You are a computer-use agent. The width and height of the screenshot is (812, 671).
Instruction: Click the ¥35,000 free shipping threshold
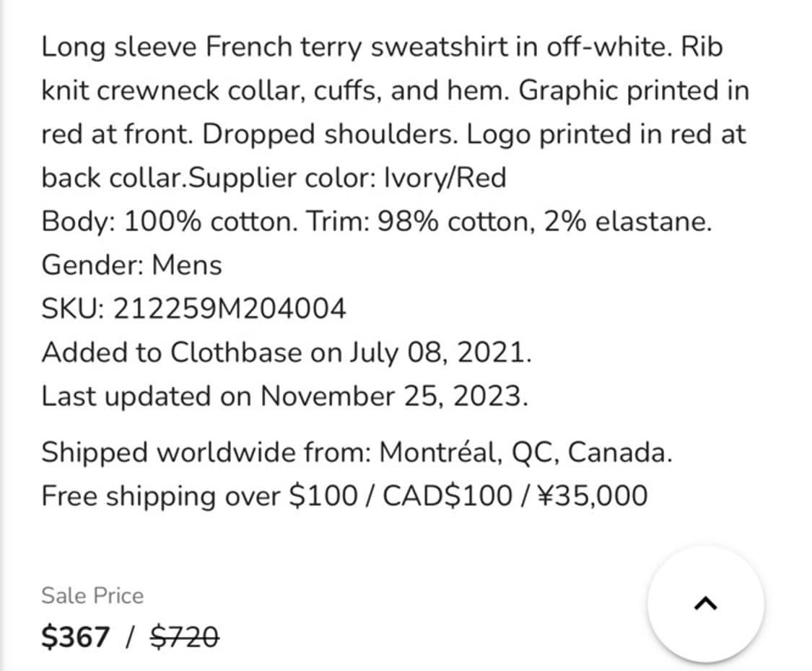coord(593,496)
